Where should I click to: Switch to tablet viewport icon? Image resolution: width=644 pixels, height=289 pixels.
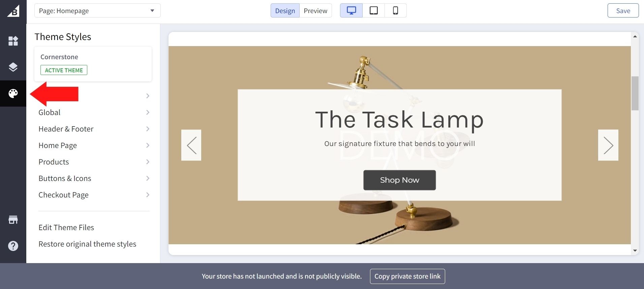click(373, 10)
